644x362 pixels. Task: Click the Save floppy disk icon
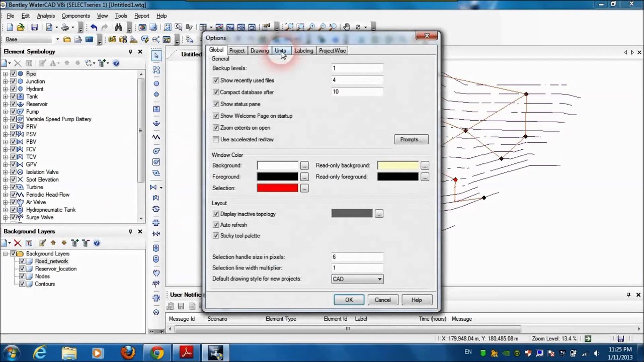34,27
